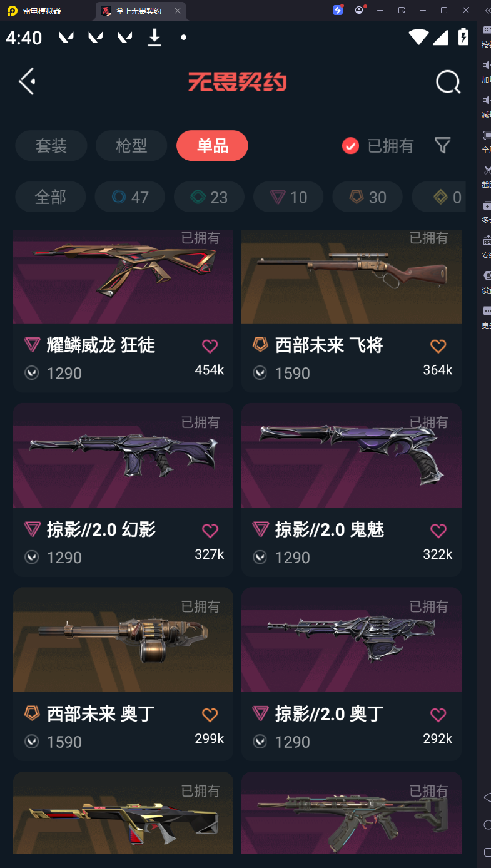Go back using the arrow icon

click(x=27, y=81)
